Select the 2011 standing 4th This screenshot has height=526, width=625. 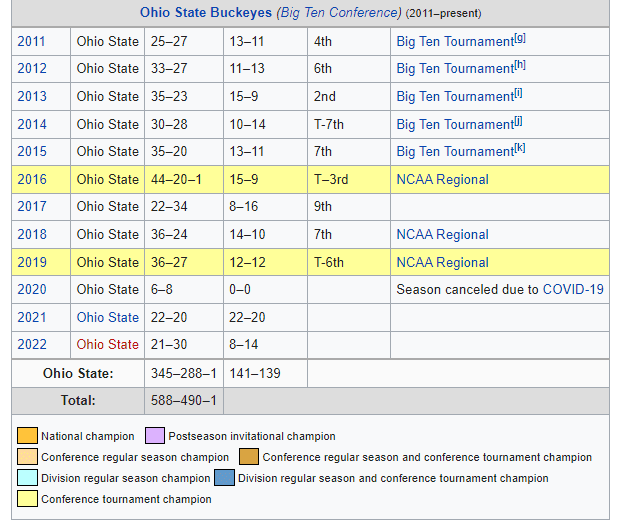[x=323, y=41]
